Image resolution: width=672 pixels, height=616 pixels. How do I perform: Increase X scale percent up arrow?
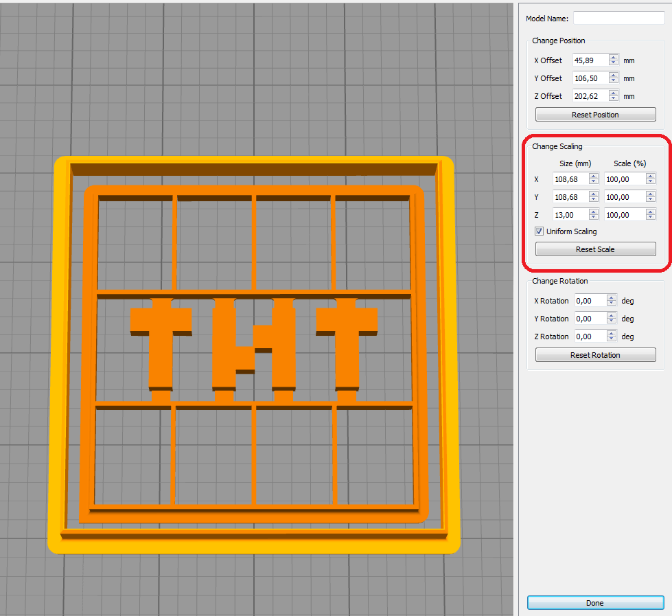(x=651, y=176)
